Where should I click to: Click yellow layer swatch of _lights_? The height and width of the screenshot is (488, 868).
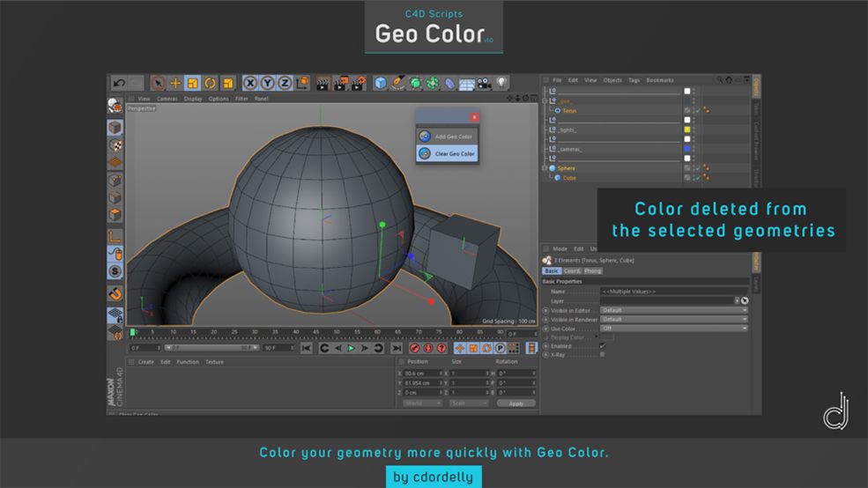coord(687,129)
